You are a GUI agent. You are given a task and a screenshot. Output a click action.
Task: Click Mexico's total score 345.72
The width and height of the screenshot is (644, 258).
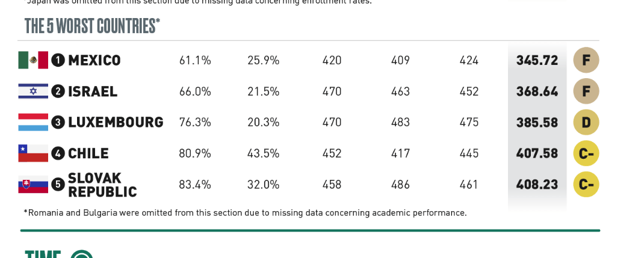537,60
